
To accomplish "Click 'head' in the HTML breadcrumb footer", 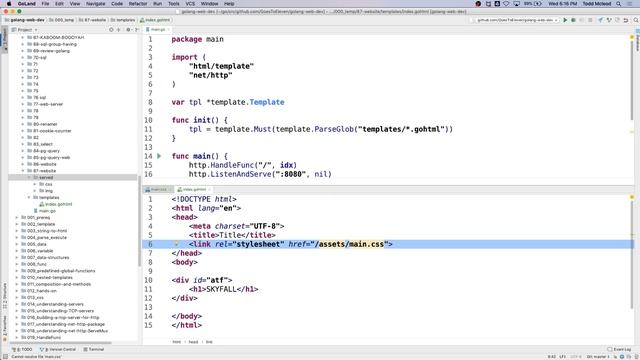I will (x=193, y=342).
